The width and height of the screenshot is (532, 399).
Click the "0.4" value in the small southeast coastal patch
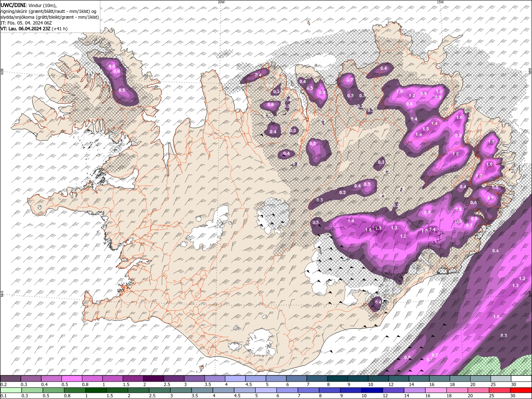click(378, 302)
